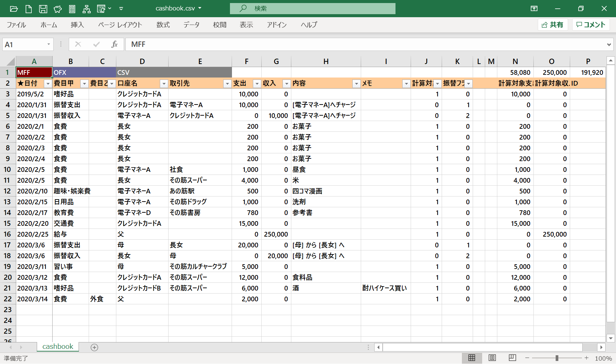Click into the 検索 search box
616x364 pixels.
313,8
